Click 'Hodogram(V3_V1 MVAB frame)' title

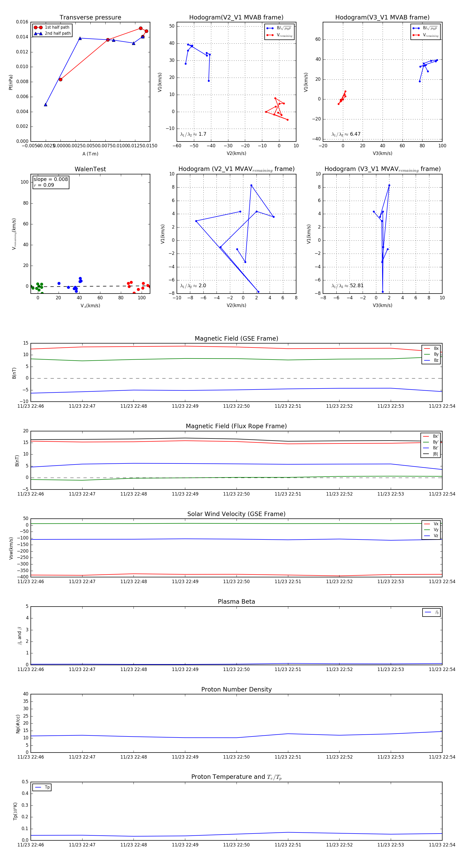tap(382, 18)
